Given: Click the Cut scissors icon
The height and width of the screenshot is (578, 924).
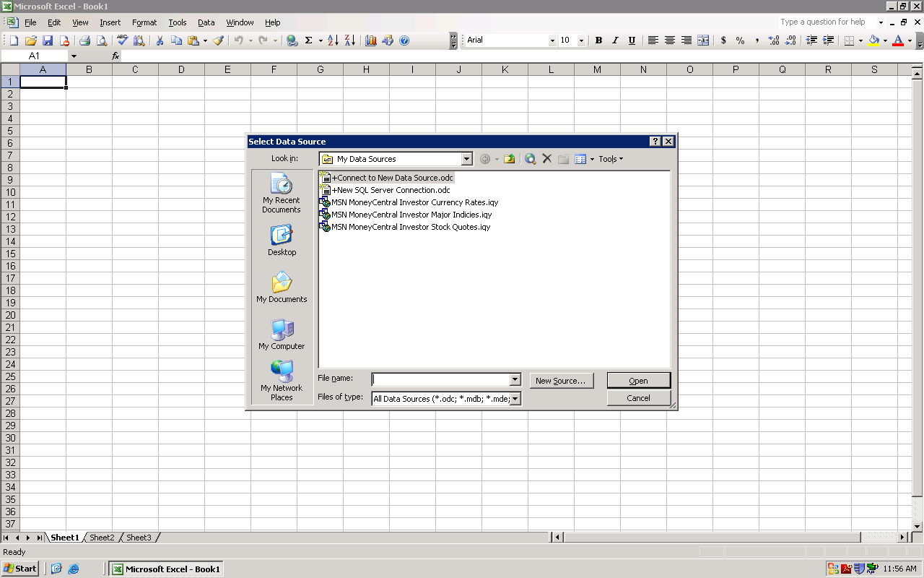Looking at the screenshot, I should point(160,40).
